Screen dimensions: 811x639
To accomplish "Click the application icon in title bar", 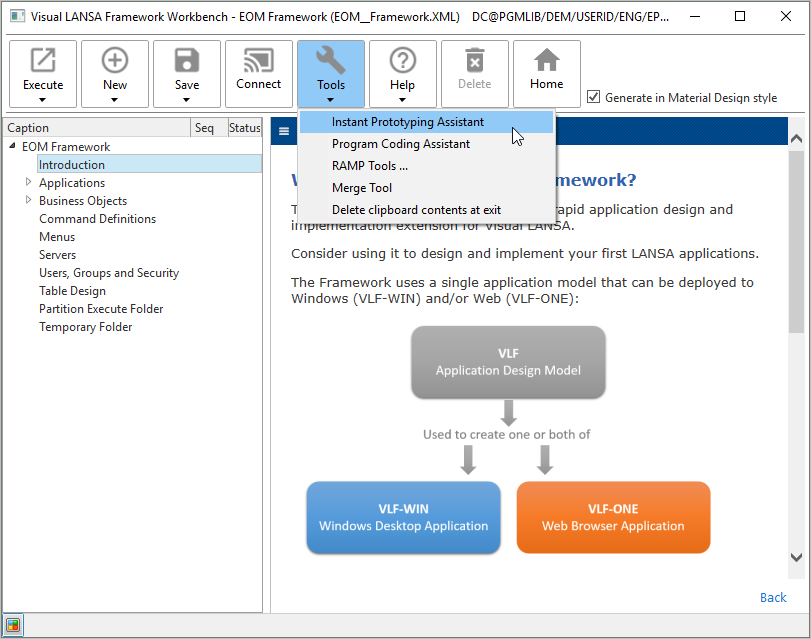I will 18,16.
